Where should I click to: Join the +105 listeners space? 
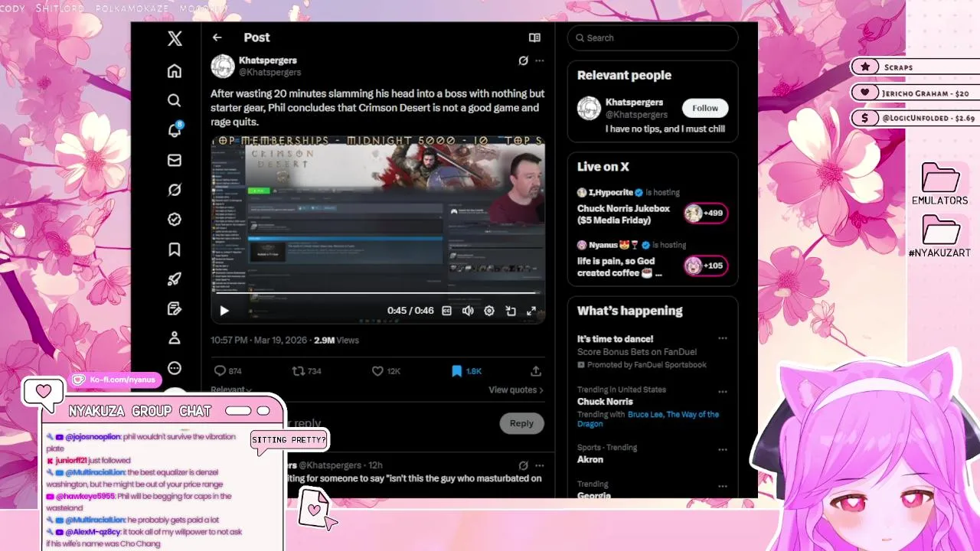[705, 266]
